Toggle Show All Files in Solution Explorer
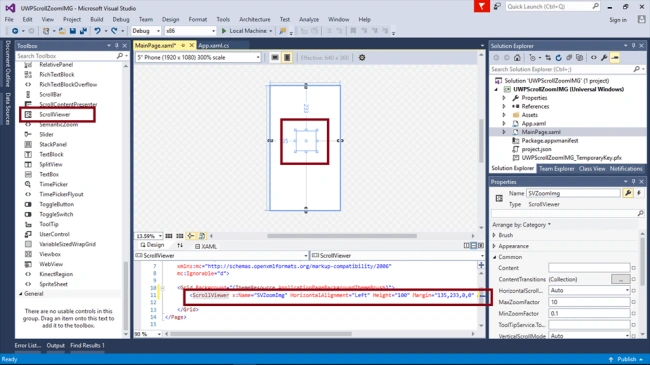Viewport: 650px width, 365px height. point(580,58)
